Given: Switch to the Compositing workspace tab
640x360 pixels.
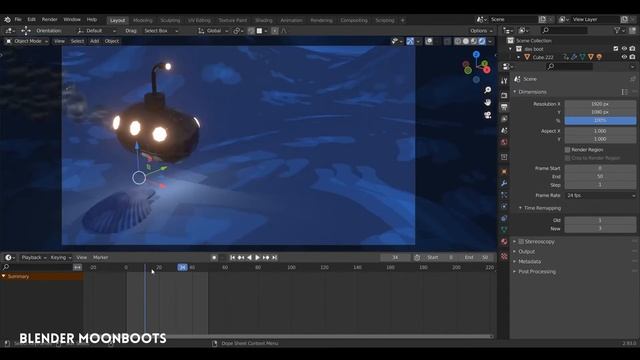Looking at the screenshot, I should pos(354,20).
